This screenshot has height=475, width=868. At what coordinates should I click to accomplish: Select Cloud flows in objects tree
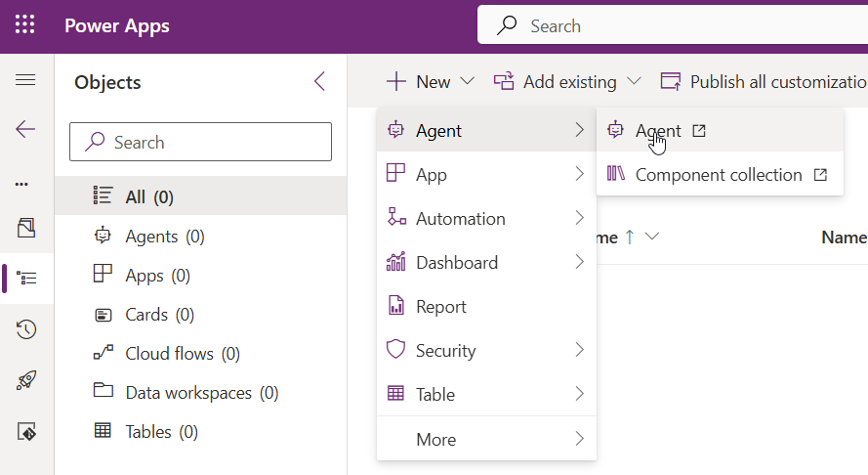click(x=183, y=354)
